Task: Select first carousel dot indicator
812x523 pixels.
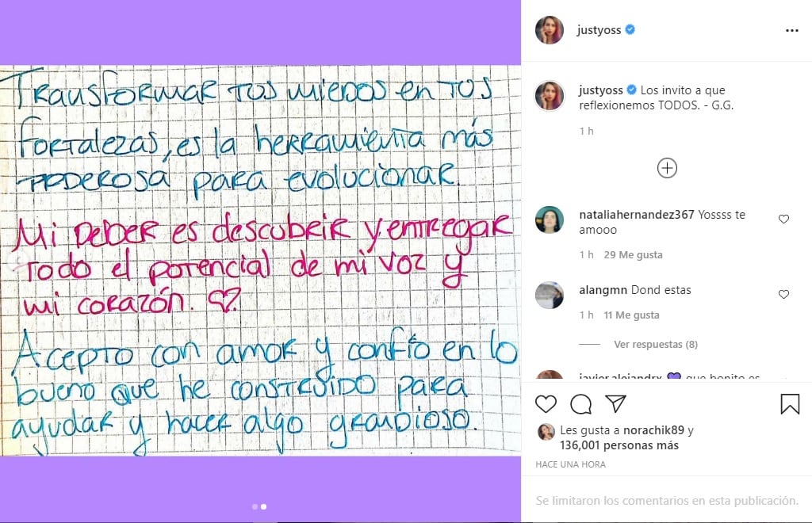Action: (x=255, y=507)
